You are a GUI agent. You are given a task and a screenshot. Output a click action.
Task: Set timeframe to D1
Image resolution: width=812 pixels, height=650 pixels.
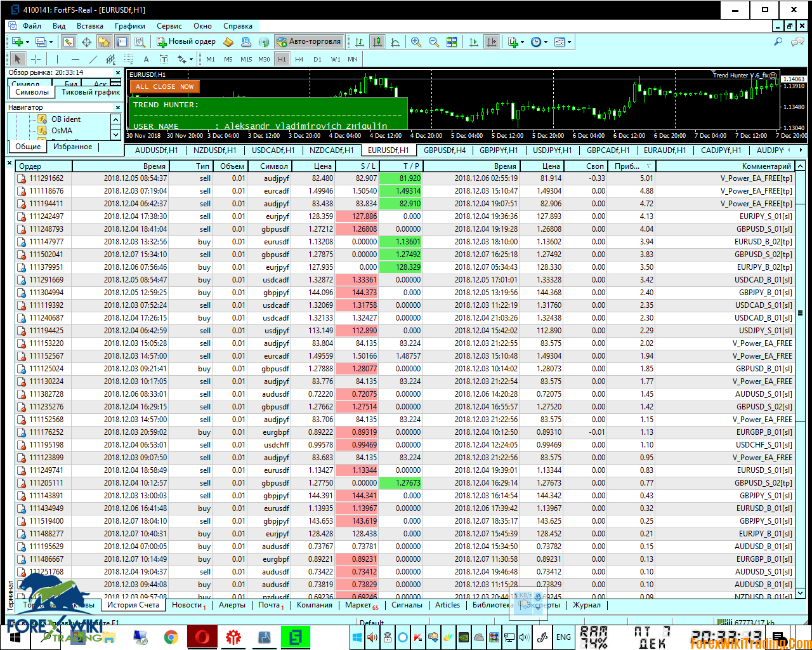click(x=317, y=59)
